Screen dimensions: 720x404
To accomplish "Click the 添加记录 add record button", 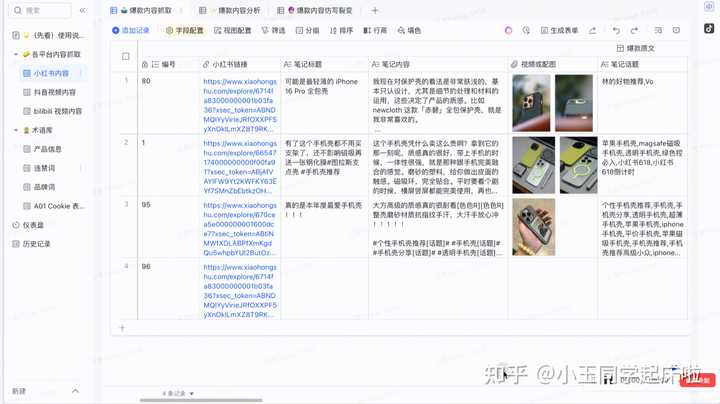I will (x=131, y=30).
